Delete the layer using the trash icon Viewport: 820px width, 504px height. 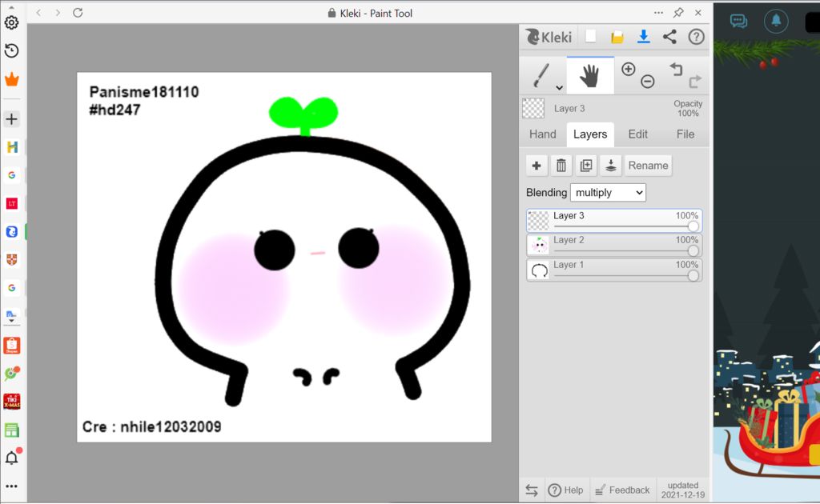pyautogui.click(x=561, y=166)
